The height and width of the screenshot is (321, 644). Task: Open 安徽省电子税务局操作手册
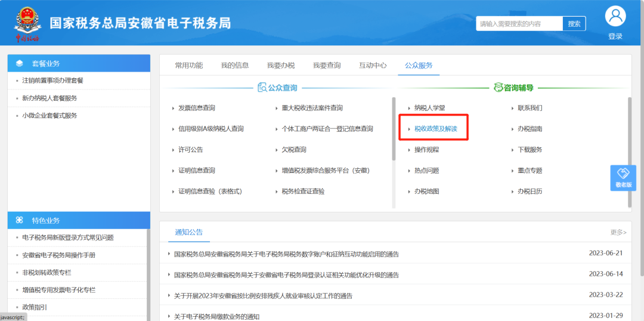tap(58, 255)
